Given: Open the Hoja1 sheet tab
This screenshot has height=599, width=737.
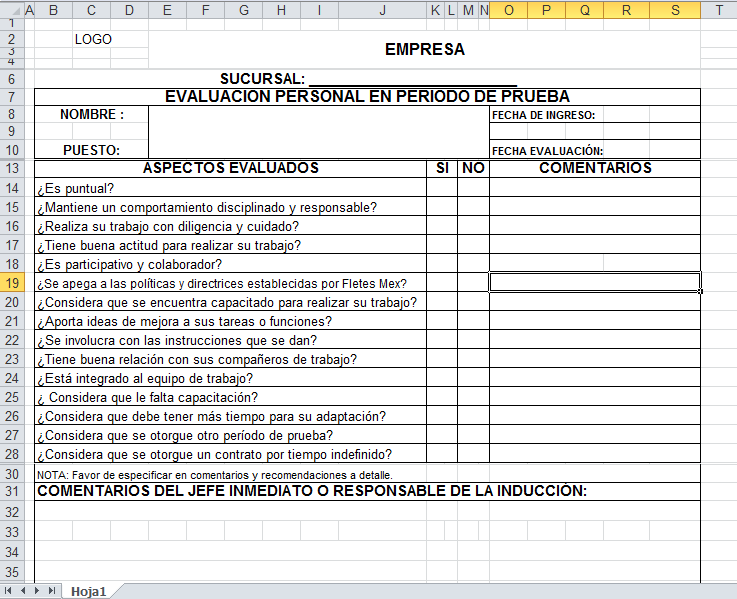Looking at the screenshot, I should [x=88, y=591].
